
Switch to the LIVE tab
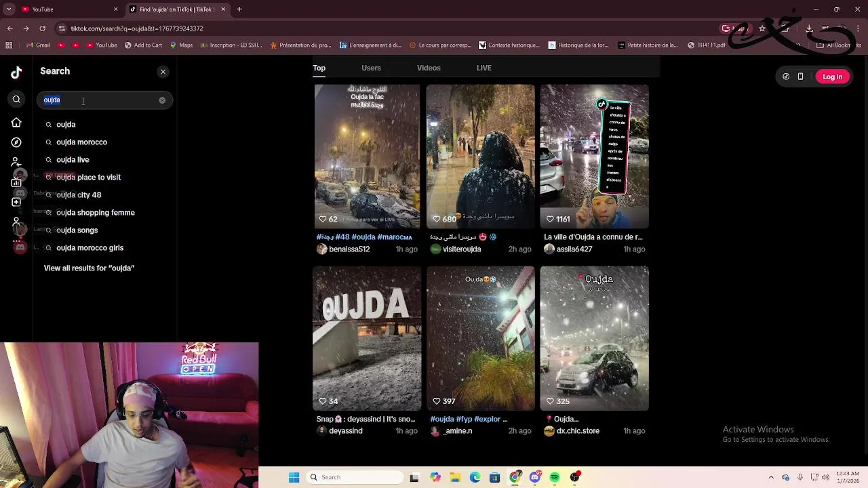click(484, 68)
